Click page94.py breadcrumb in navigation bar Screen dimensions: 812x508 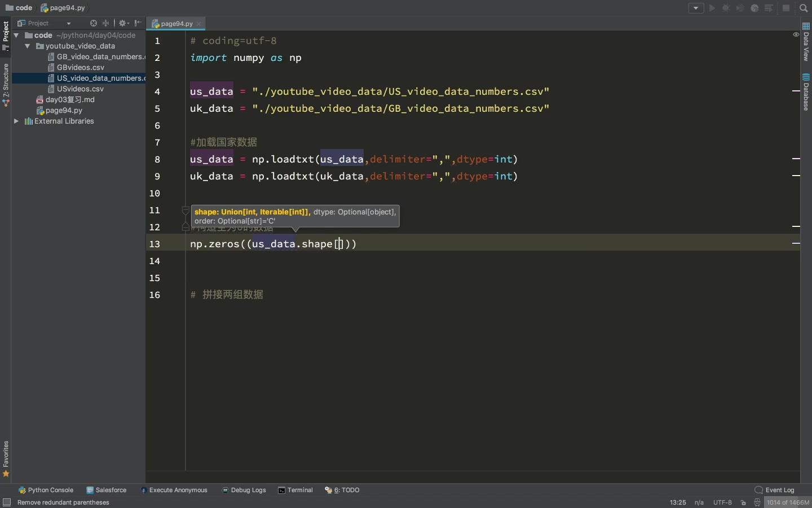click(x=63, y=8)
